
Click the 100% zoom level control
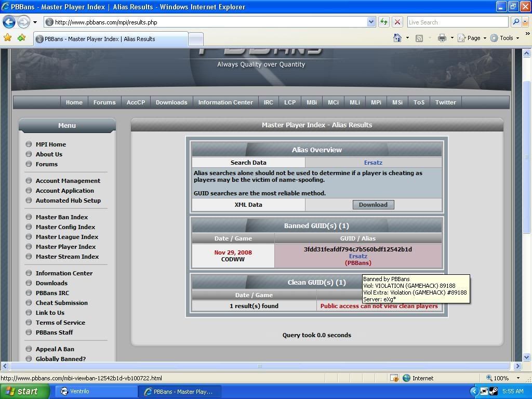coord(498,378)
